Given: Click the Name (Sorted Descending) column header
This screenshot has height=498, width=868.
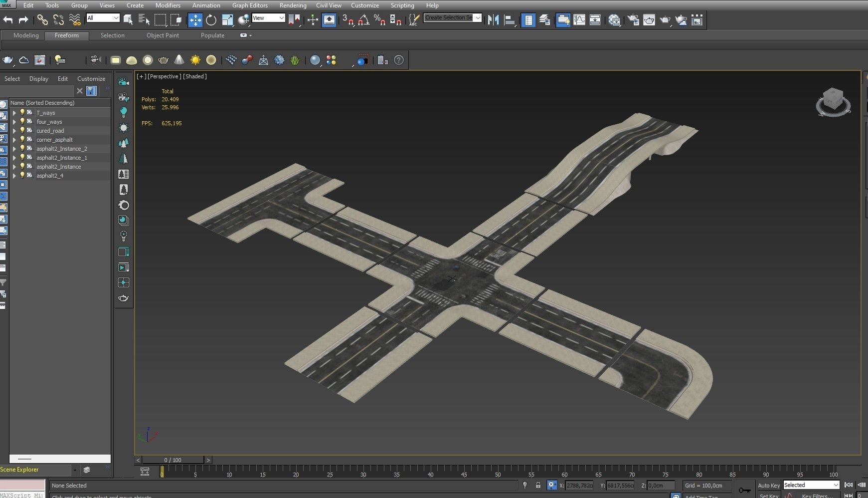Looking at the screenshot, I should (60, 103).
